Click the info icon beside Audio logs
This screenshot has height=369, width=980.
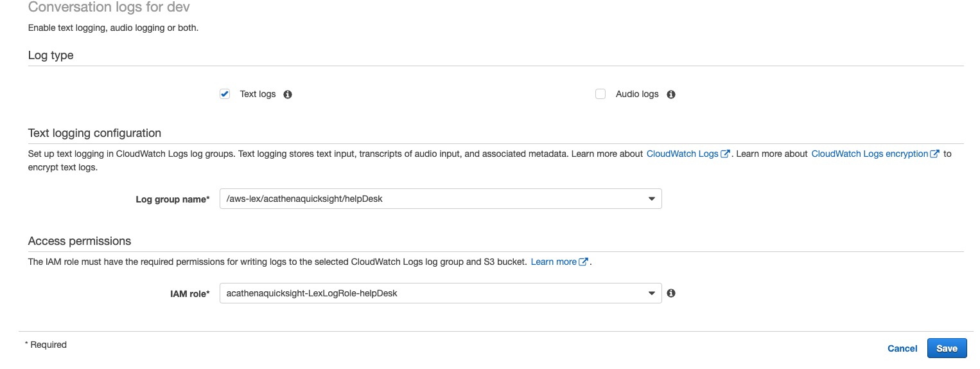point(671,94)
